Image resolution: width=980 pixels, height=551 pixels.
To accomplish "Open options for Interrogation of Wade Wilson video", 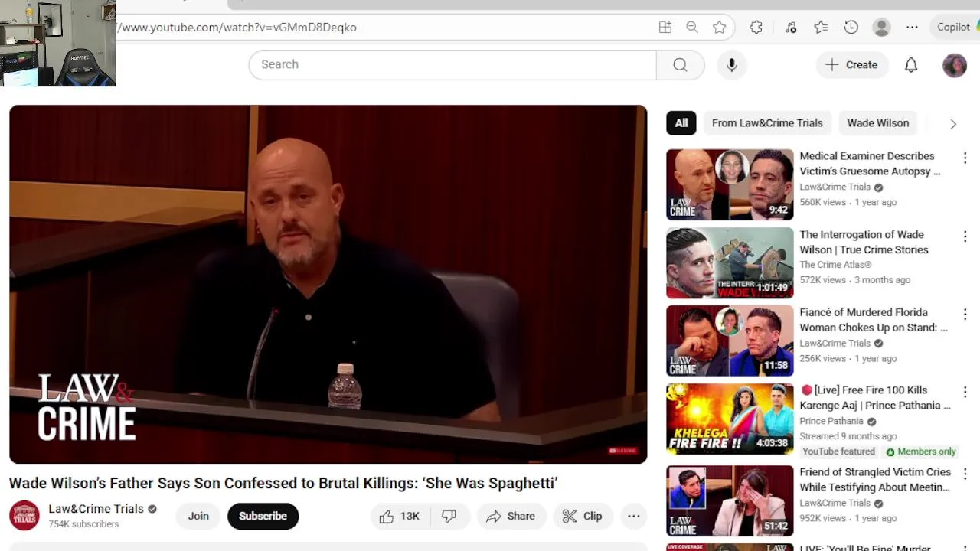I will 965,236.
